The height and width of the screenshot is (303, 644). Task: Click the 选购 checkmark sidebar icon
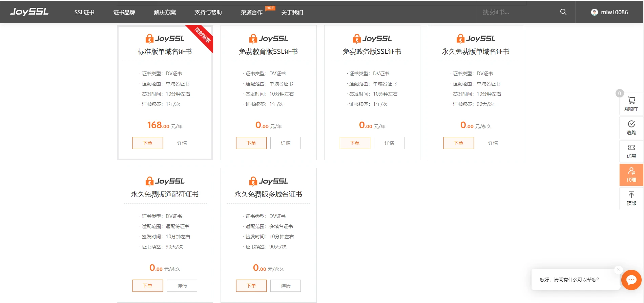(x=631, y=127)
